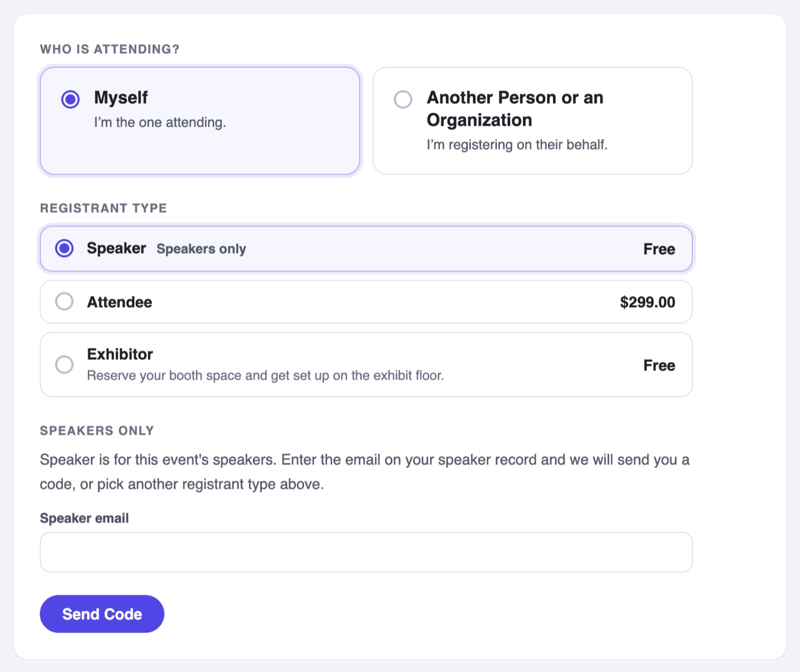This screenshot has width=800, height=672.
Task: Click into the Speaker email field
Action: point(366,552)
